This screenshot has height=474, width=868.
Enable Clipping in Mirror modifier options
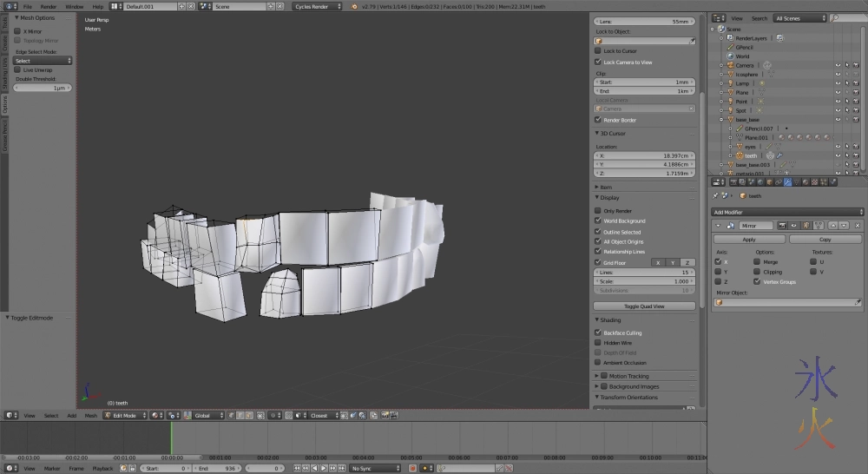point(758,272)
